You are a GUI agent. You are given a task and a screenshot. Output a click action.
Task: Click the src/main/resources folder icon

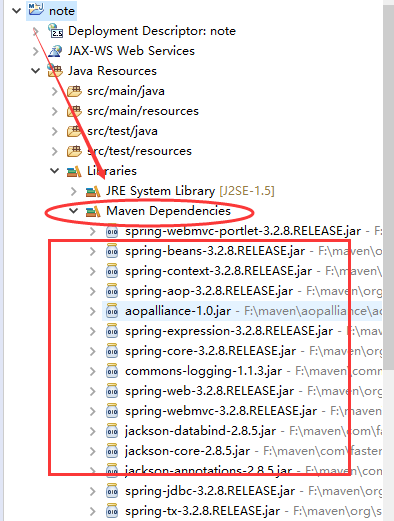74,111
